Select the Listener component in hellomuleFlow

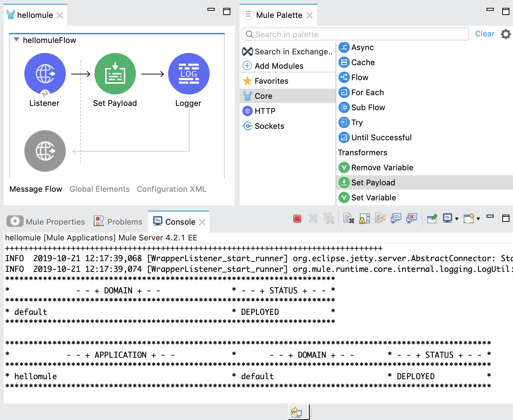coord(45,74)
